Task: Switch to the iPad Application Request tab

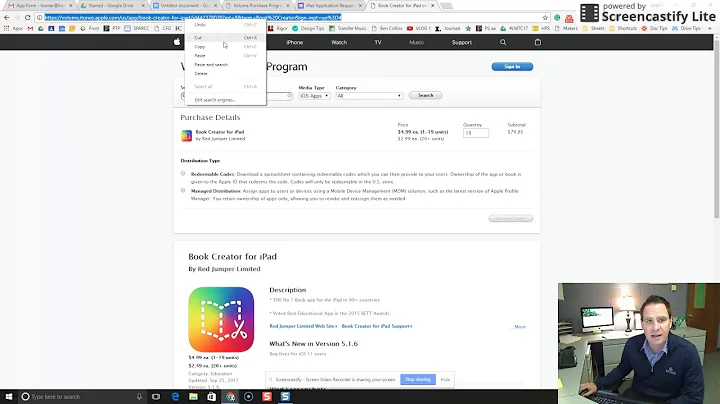Action: 330,6
